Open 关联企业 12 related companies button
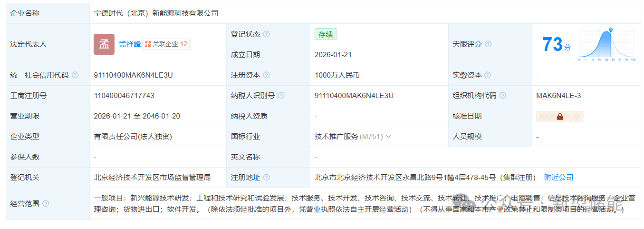 (x=166, y=44)
